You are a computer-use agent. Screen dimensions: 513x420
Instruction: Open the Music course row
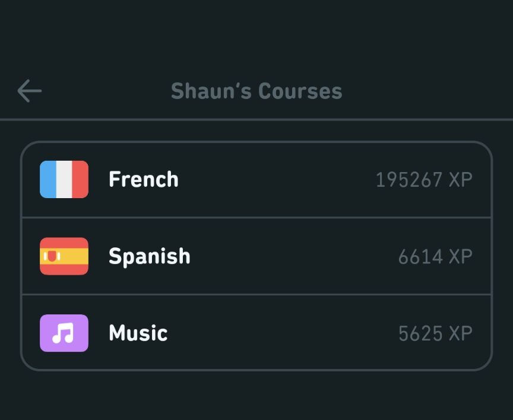(256, 333)
